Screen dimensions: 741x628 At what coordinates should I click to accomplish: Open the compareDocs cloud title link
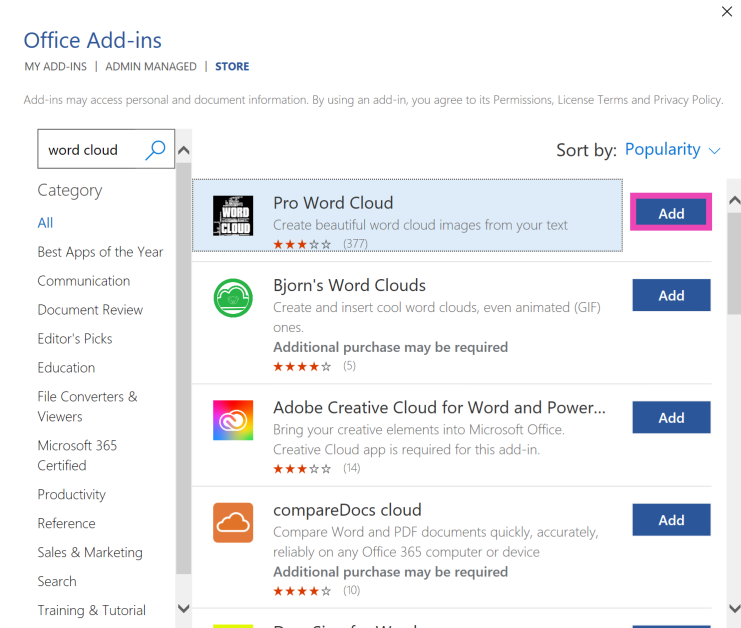(x=347, y=510)
